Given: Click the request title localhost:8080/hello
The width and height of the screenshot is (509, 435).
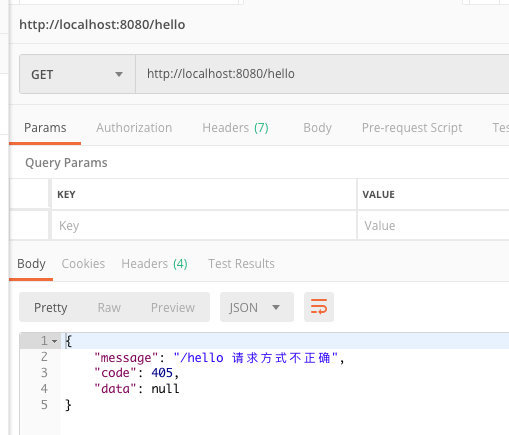Looking at the screenshot, I should point(102,25).
